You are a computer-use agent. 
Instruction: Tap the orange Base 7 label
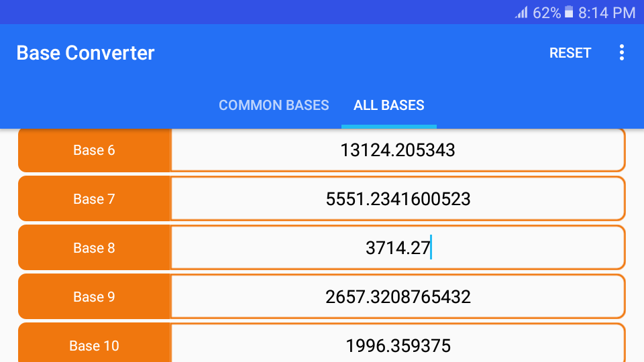(94, 198)
